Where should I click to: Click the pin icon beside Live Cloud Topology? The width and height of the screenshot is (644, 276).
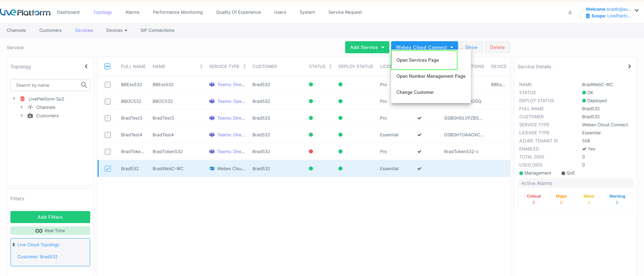[14, 245]
